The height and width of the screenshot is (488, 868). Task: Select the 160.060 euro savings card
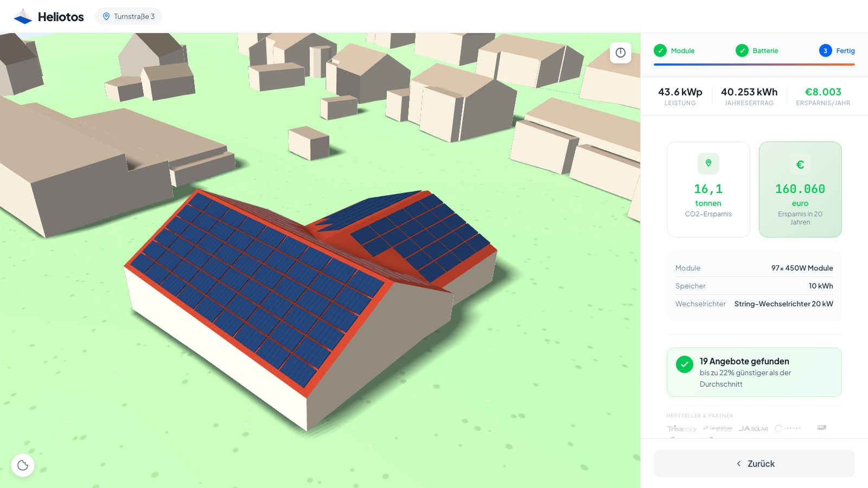(x=800, y=189)
